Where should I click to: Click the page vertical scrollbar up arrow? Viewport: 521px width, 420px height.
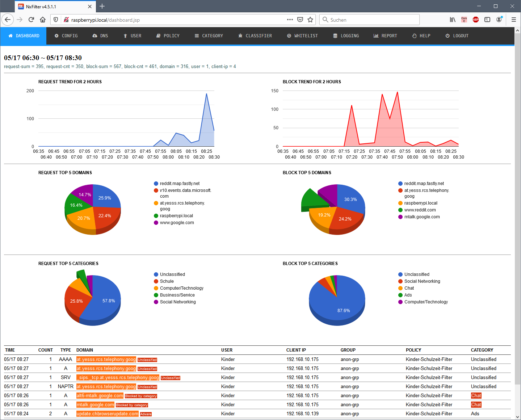(517, 30)
